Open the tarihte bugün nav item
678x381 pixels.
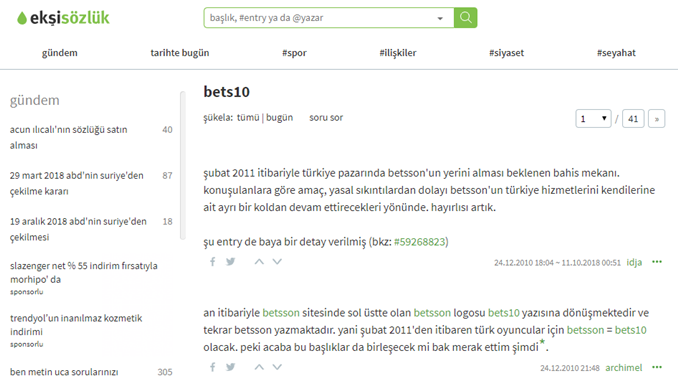click(180, 53)
